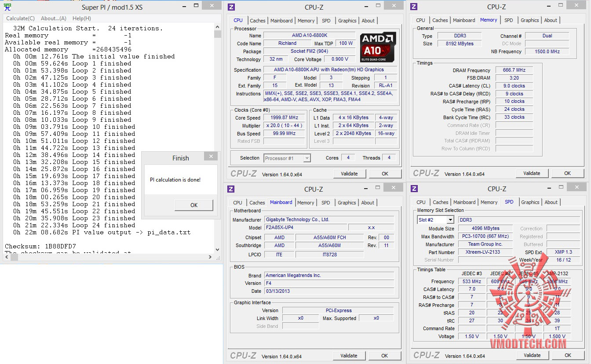The height and width of the screenshot is (364, 591).
Task: Click the AMD A10 processor logo
Action: coord(377,47)
